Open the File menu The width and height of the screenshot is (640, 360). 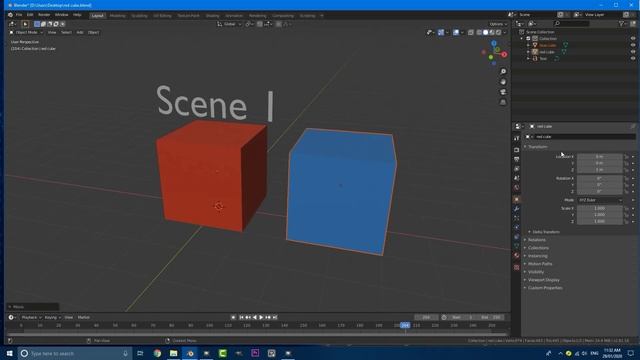19,15
